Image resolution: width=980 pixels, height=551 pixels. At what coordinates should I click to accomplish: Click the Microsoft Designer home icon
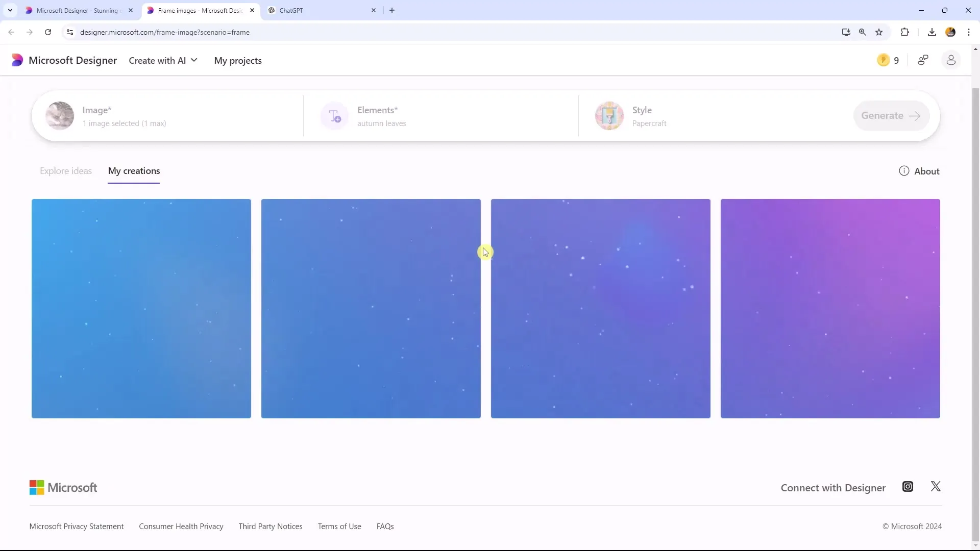click(x=16, y=61)
